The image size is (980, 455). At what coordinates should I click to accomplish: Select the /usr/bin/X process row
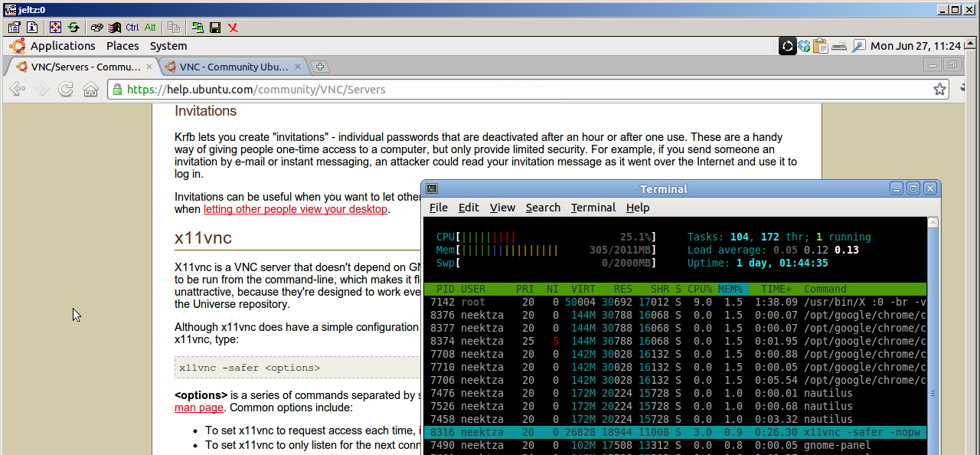point(675,302)
